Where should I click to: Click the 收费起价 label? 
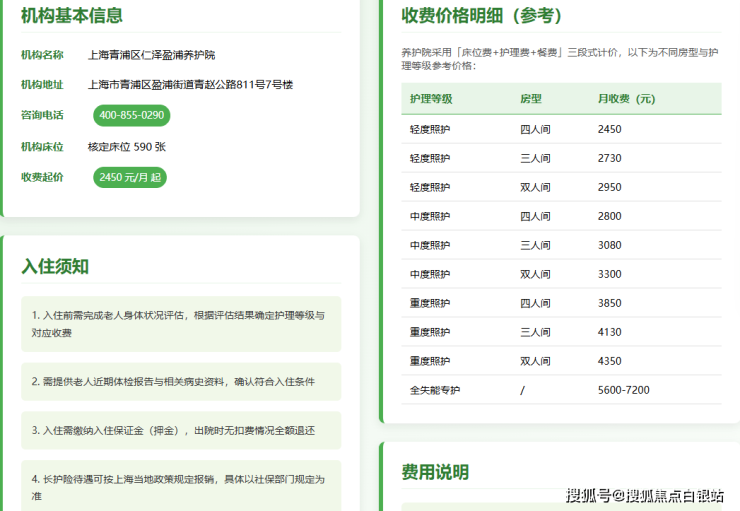click(x=42, y=177)
